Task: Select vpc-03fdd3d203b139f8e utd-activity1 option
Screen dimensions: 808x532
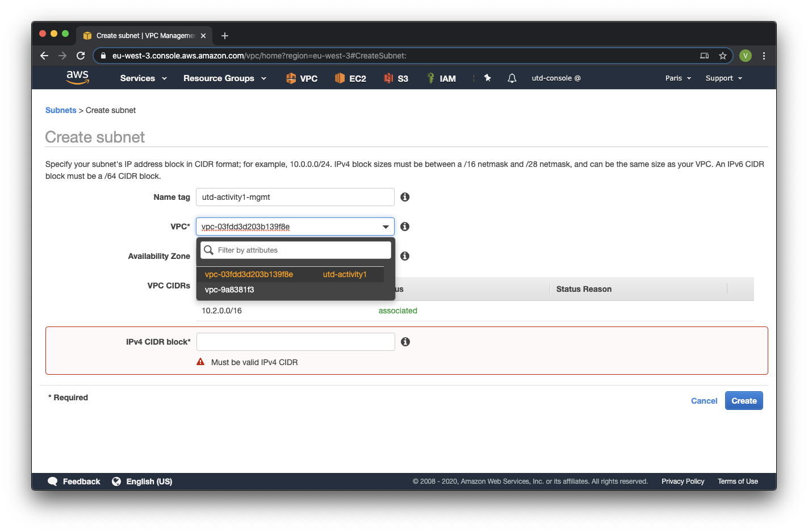Action: [290, 274]
